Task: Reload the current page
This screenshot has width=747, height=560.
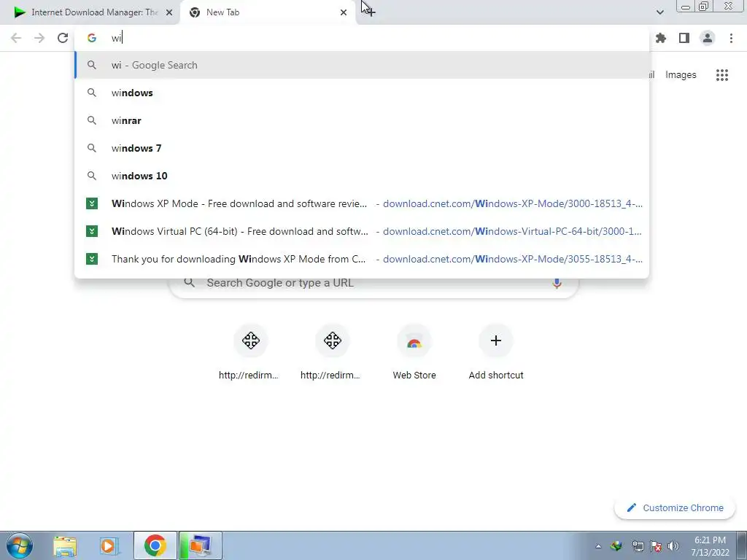Action: click(63, 38)
